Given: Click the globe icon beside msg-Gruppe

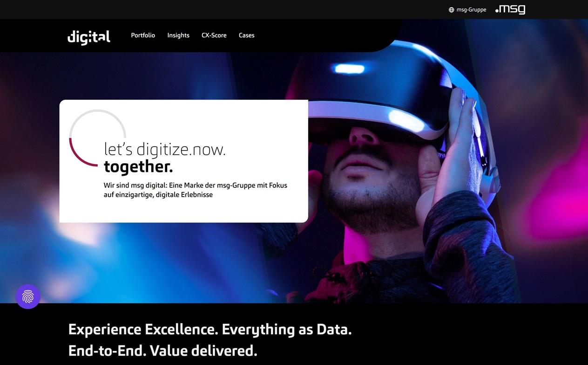Looking at the screenshot, I should tap(451, 10).
